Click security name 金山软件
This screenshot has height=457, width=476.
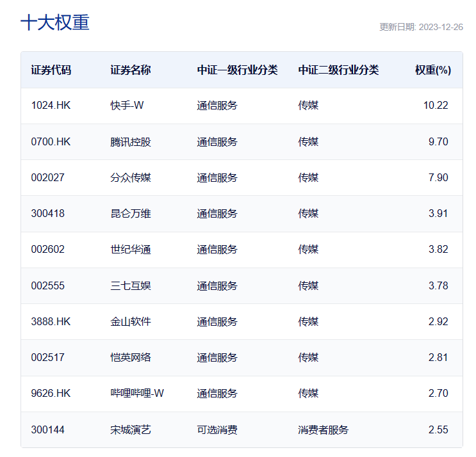pyautogui.click(x=131, y=321)
